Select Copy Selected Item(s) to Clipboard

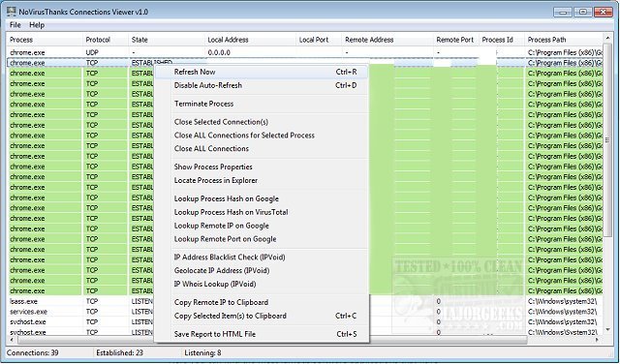pyautogui.click(x=261, y=316)
